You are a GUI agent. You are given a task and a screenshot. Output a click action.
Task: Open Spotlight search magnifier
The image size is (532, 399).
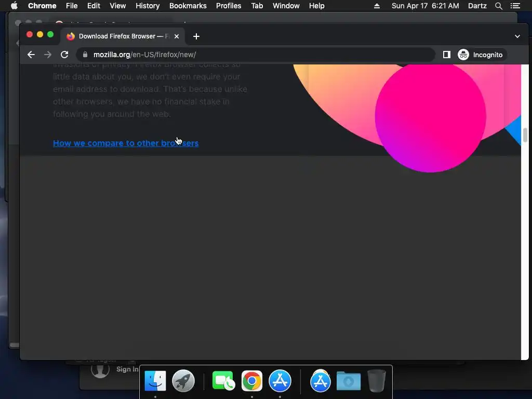click(x=498, y=6)
